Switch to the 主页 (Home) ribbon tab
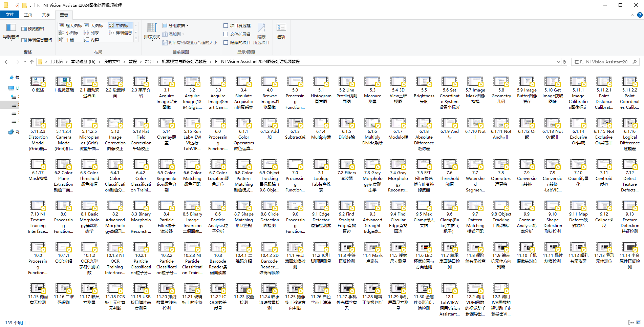 tap(28, 15)
